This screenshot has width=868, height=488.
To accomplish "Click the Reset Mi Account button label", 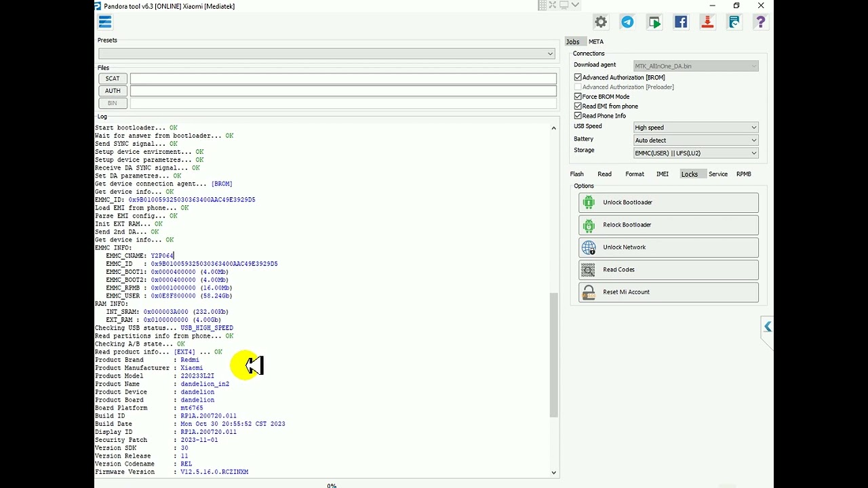I will click(x=626, y=291).
